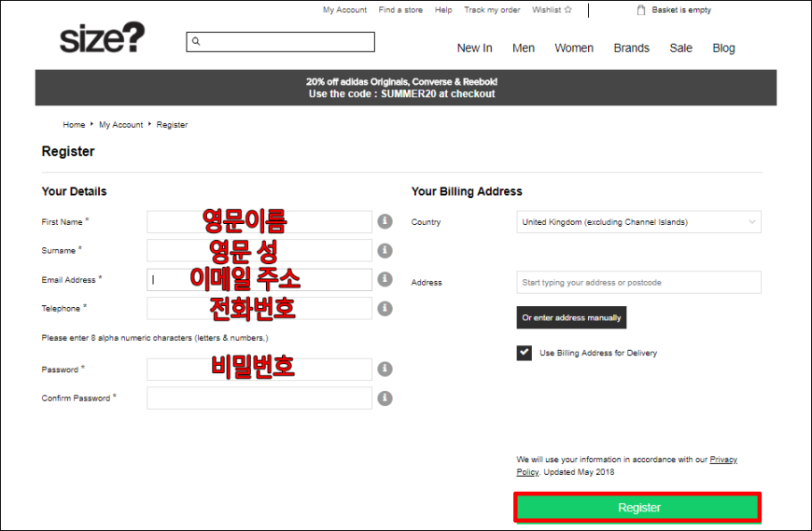This screenshot has width=812, height=531.
Task: Go to My Account breadcrumb
Action: click(x=120, y=125)
